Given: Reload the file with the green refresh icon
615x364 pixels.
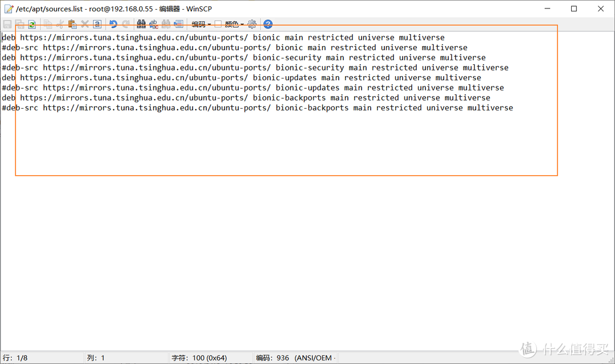Looking at the screenshot, I should pos(32,24).
